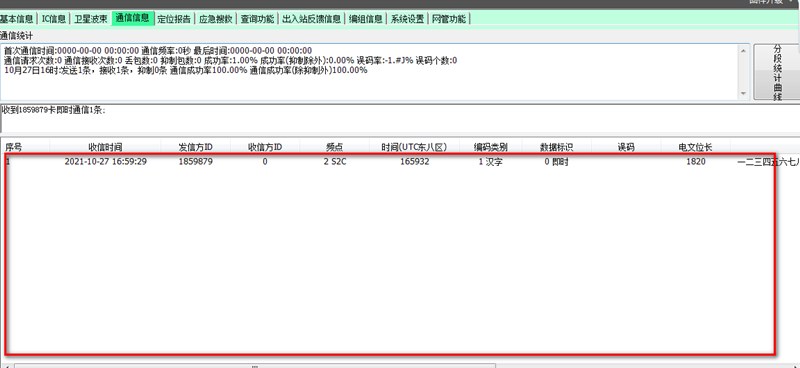Click the 电文位长 column header
Image resolution: width=800 pixels, height=368 pixels.
click(x=695, y=147)
